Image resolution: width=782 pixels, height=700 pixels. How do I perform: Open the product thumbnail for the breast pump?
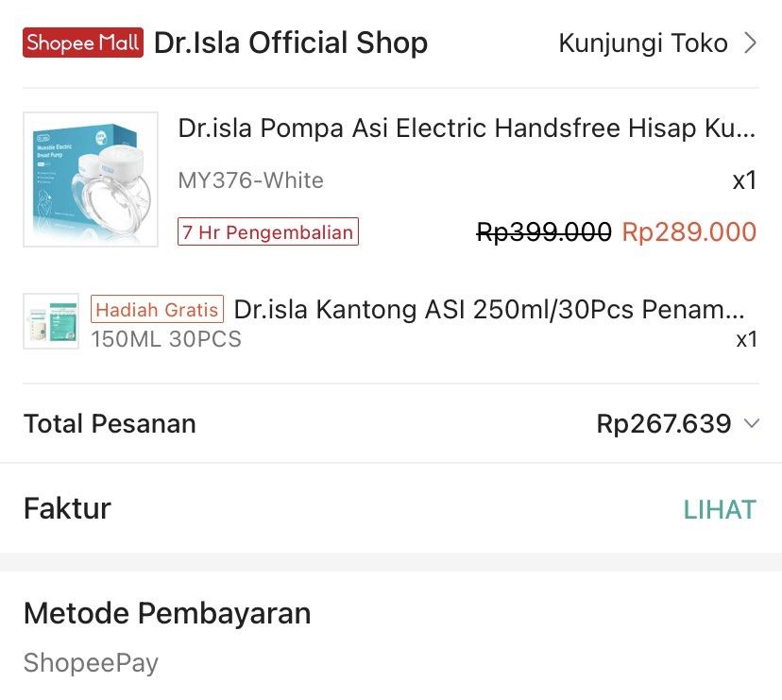click(x=90, y=179)
